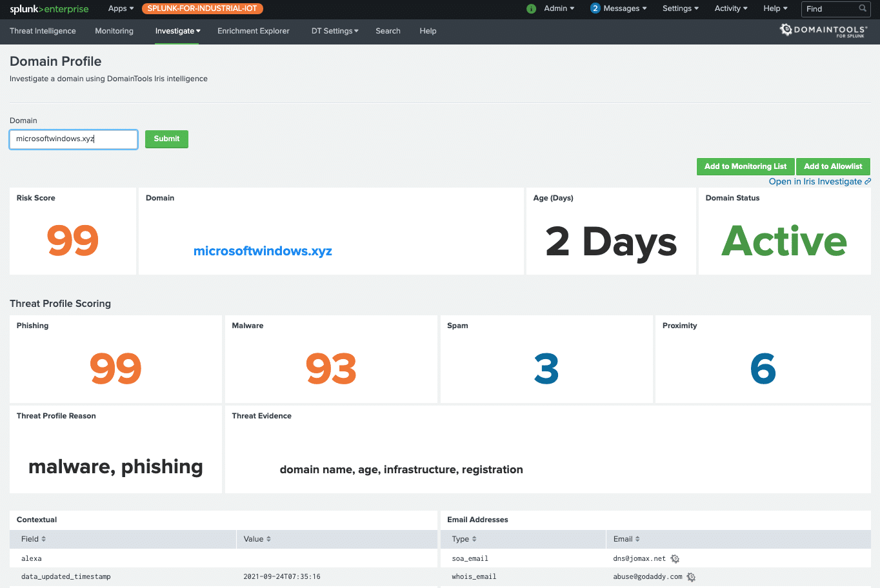Image resolution: width=880 pixels, height=588 pixels.
Task: Click the Proximity score 6
Action: click(x=763, y=369)
